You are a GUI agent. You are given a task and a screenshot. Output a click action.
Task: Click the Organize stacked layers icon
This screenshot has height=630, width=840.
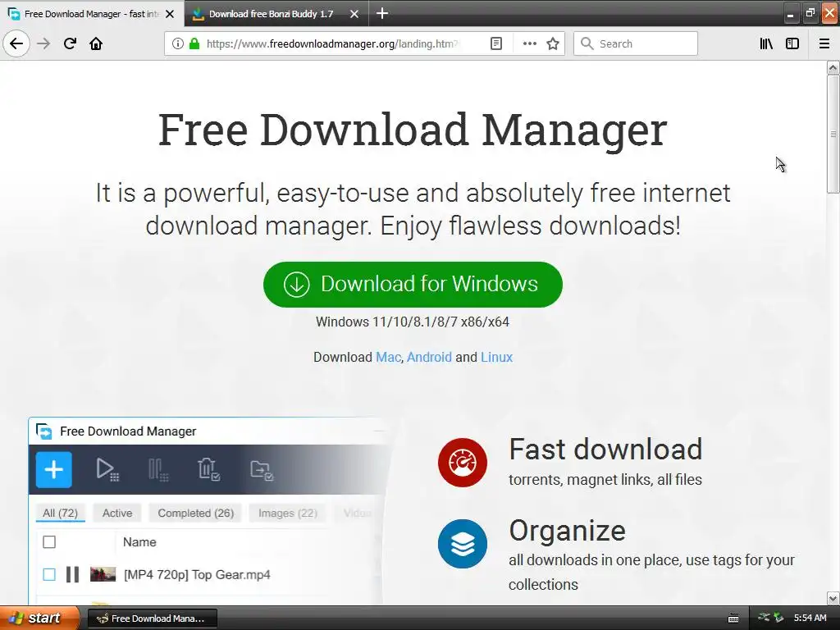pyautogui.click(x=463, y=544)
